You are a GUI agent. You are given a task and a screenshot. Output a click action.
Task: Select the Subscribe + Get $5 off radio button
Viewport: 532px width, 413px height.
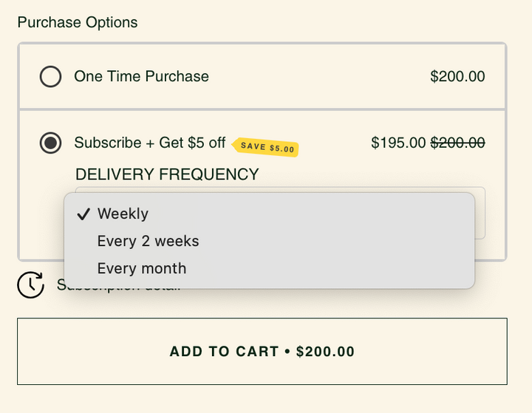[x=50, y=143]
